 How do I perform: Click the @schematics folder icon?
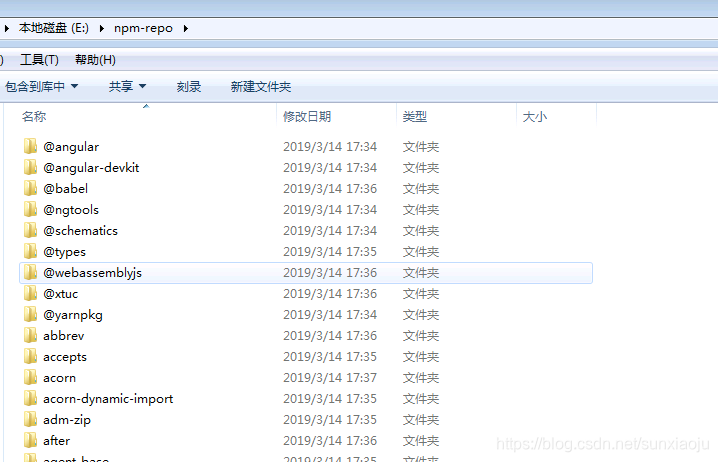point(30,231)
